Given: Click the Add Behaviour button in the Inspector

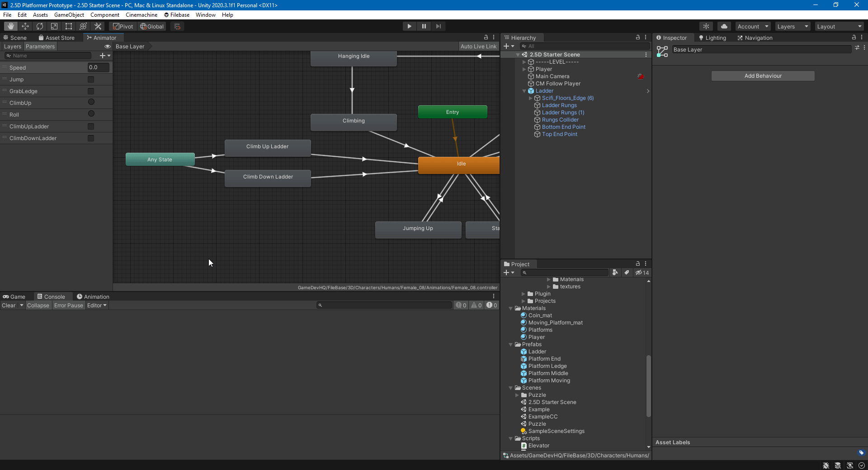Looking at the screenshot, I should click(x=763, y=75).
